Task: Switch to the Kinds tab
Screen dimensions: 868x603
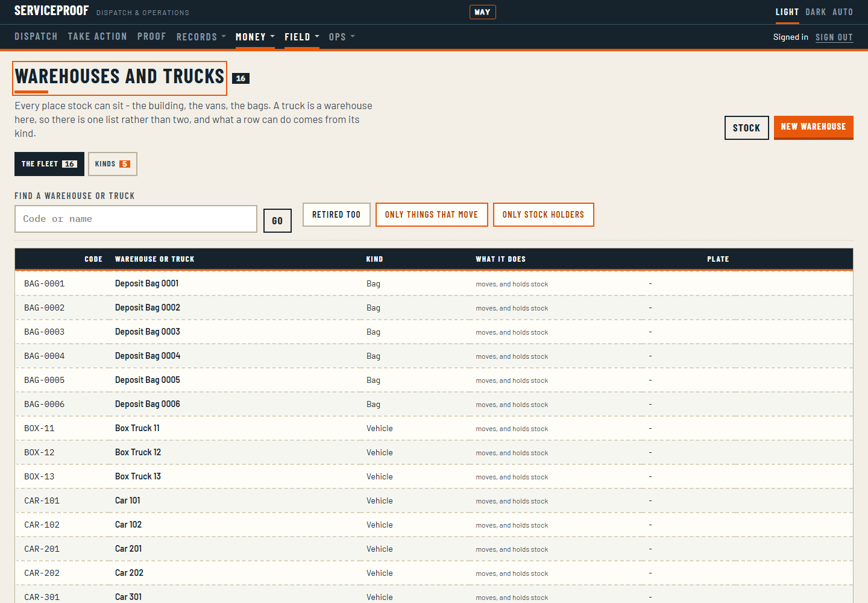Action: [113, 164]
